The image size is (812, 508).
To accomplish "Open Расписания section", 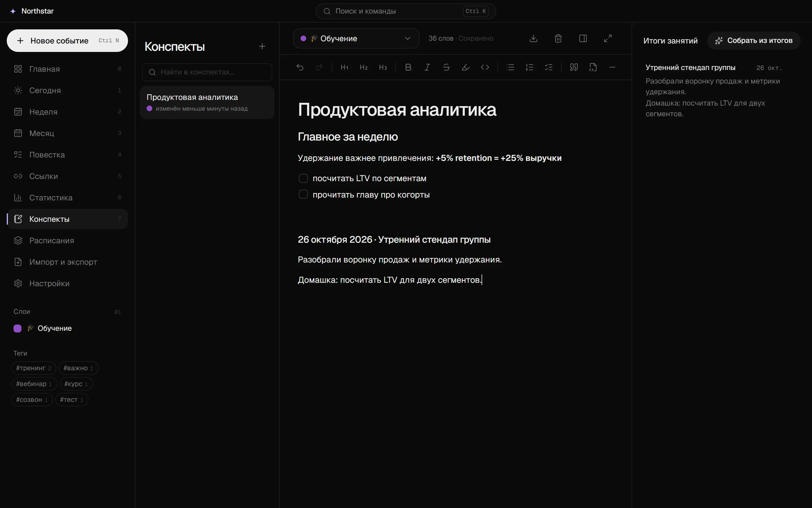I will click(67, 240).
